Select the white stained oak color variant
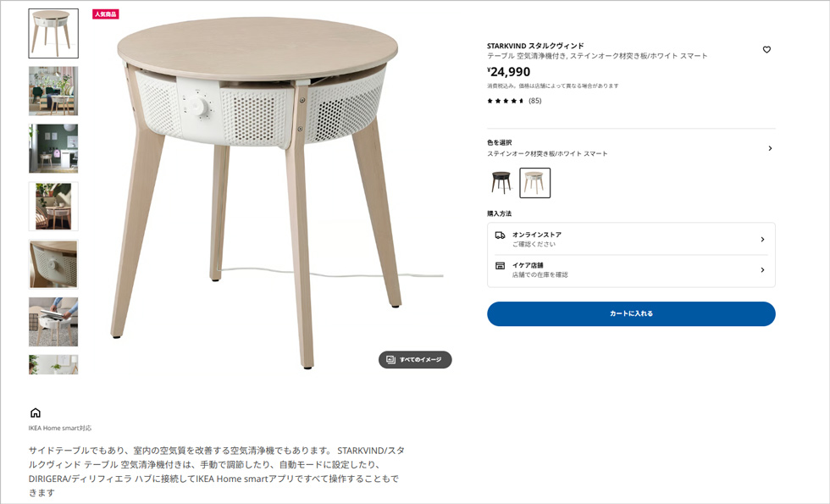Screen dimensions: 830x504 pyautogui.click(x=534, y=183)
